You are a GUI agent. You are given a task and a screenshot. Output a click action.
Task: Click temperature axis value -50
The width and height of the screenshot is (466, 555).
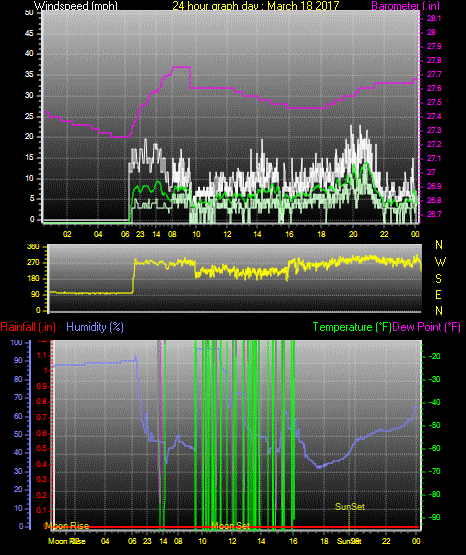pyautogui.click(x=435, y=425)
